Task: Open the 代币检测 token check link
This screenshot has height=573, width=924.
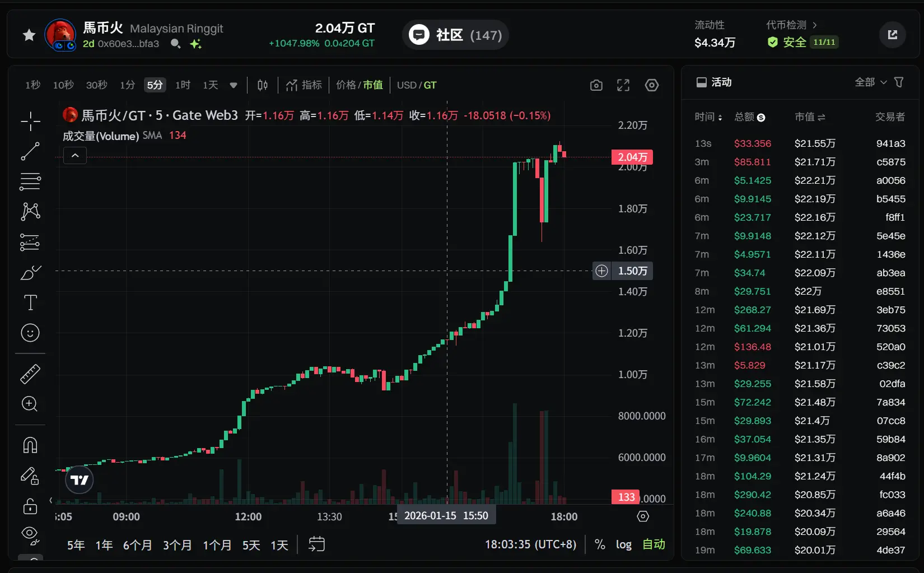Action: point(791,25)
